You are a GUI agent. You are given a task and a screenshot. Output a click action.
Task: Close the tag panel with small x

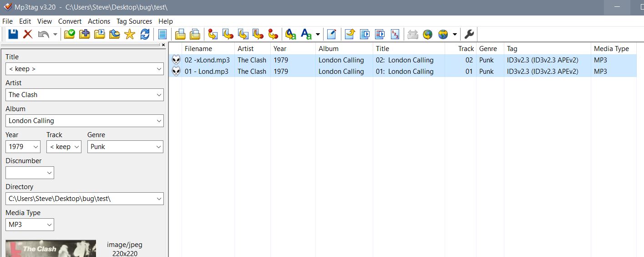163,45
